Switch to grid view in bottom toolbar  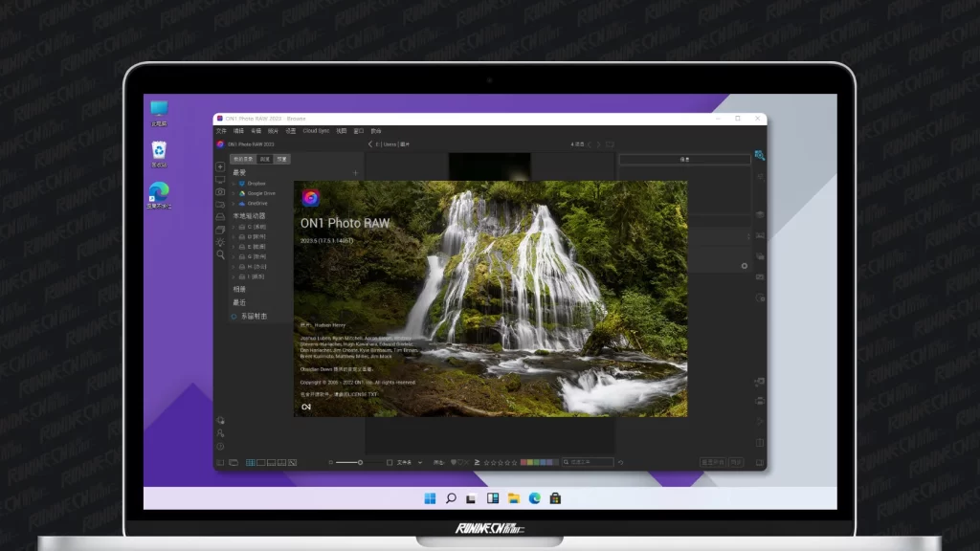coord(251,462)
